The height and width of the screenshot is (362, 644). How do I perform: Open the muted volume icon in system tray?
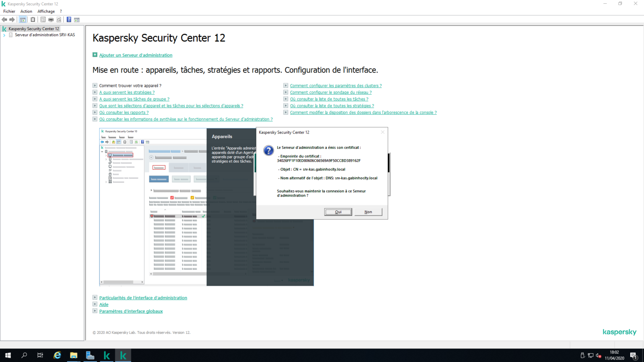[598, 356]
